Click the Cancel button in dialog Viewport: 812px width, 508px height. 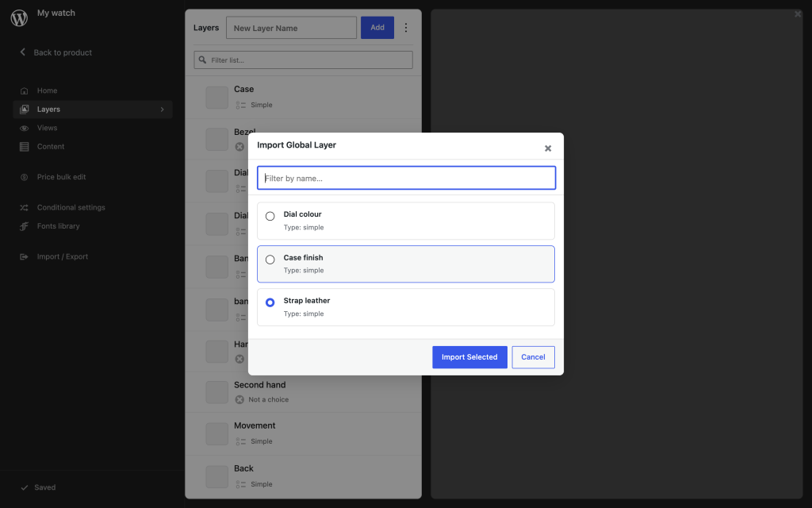(533, 357)
